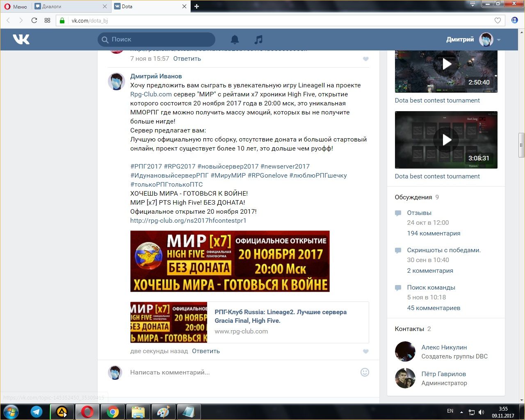Viewport: 525px width, 420px height.
Task: Open profile dropdown arrow next to Дмитрий
Action: 499,40
